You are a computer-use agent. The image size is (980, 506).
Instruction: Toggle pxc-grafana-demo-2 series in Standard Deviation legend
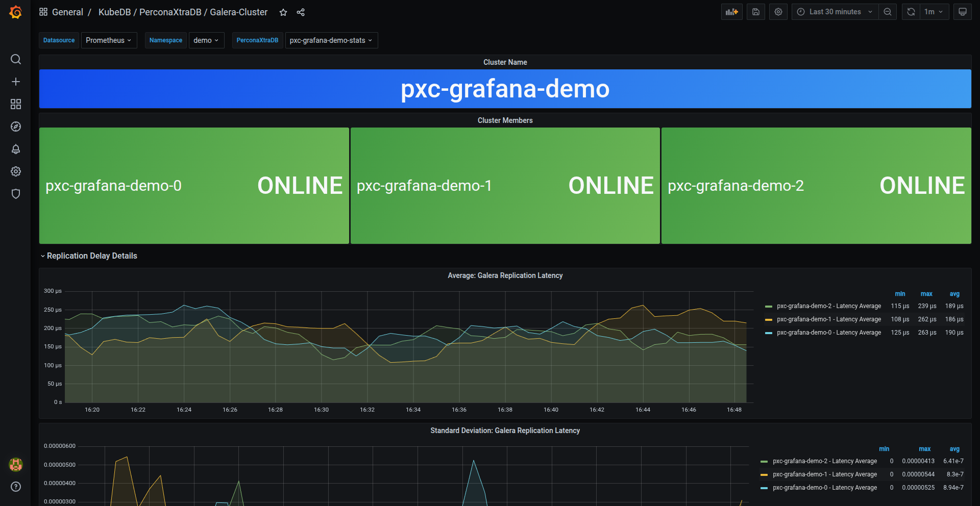click(825, 461)
